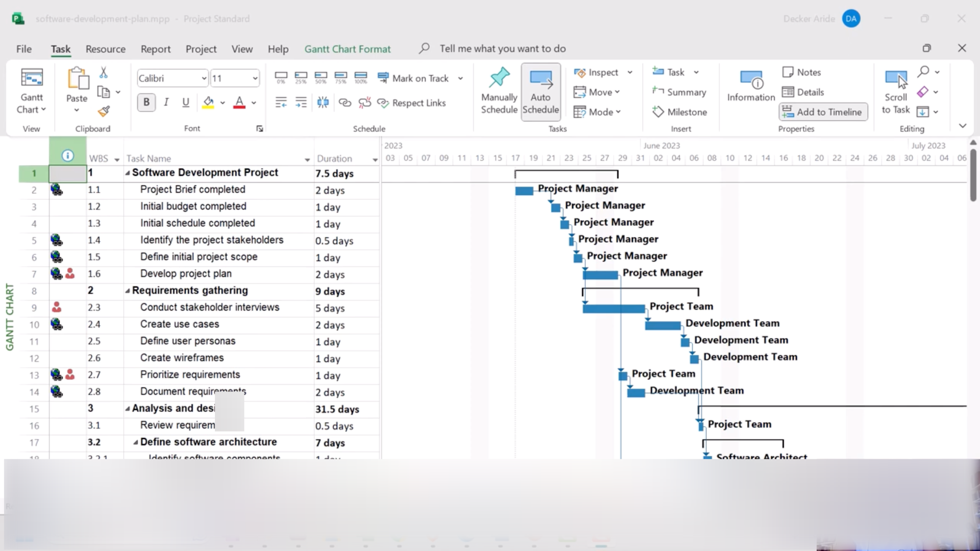Open Duration column filter dropdown
Image resolution: width=980 pixels, height=551 pixels.
375,160
